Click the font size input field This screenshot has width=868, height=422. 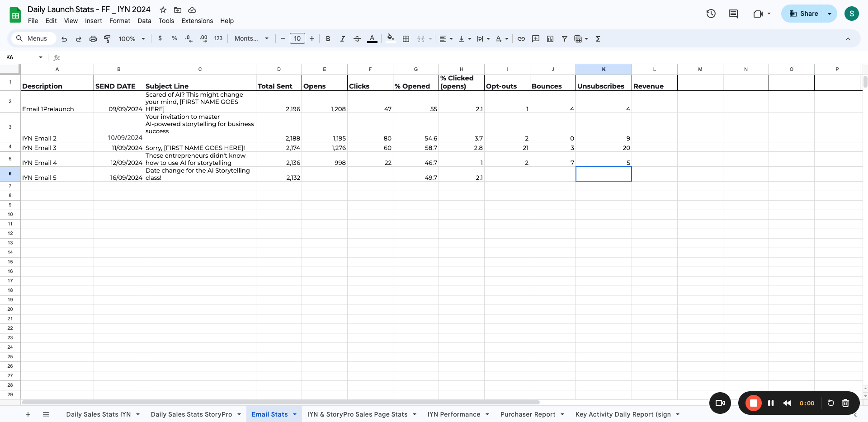[x=297, y=39]
